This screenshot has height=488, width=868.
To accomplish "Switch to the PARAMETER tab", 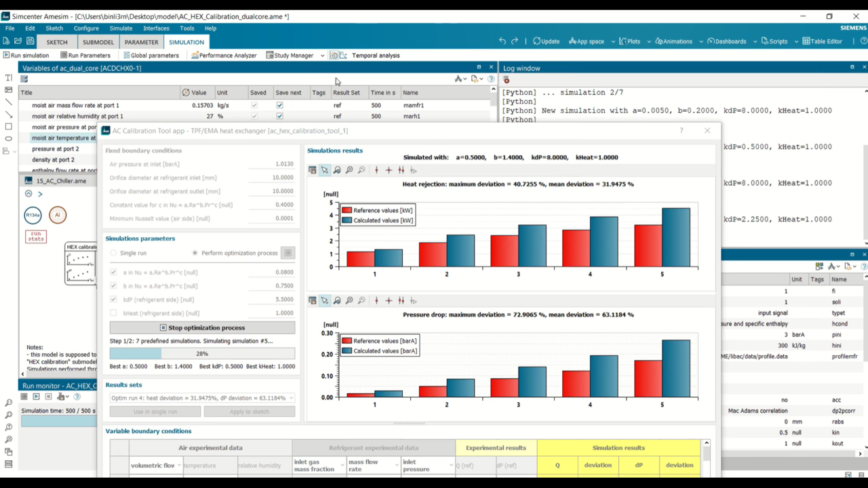I will tap(142, 42).
